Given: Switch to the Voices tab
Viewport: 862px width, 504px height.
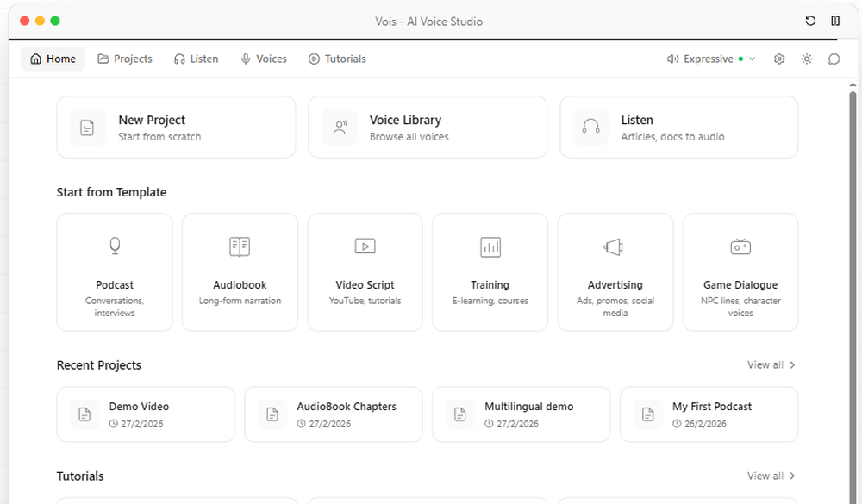Looking at the screenshot, I should click(x=264, y=59).
